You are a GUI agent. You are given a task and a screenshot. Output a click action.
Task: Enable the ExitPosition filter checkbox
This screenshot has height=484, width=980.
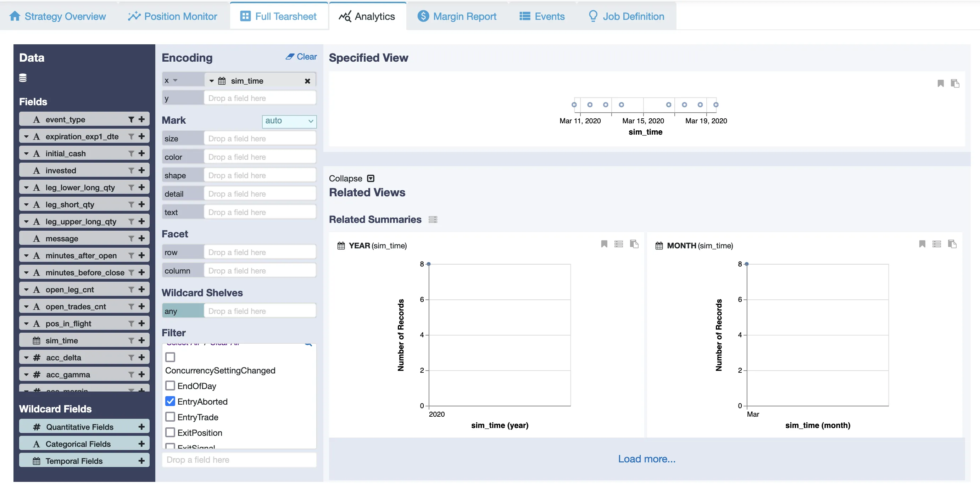pos(170,433)
